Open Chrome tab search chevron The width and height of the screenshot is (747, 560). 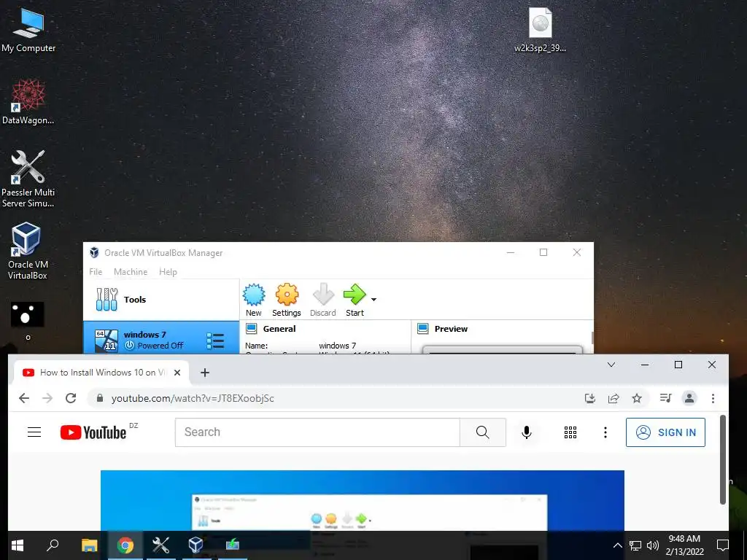pyautogui.click(x=611, y=365)
